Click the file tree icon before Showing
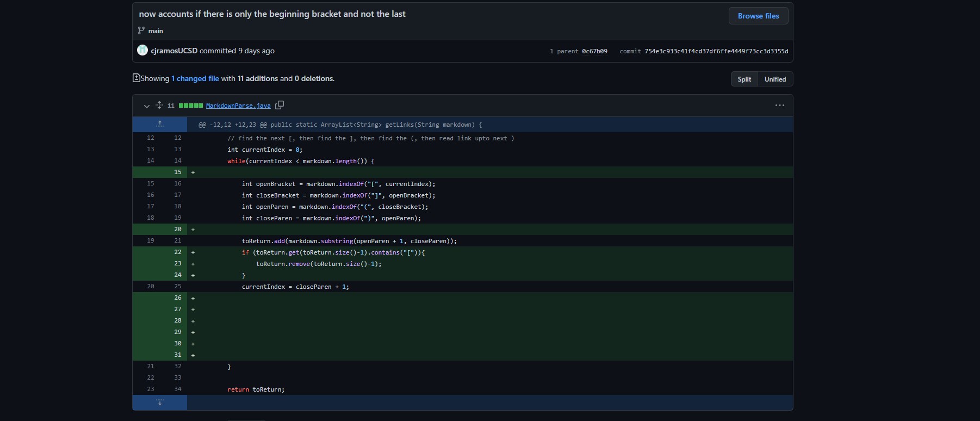 point(136,78)
